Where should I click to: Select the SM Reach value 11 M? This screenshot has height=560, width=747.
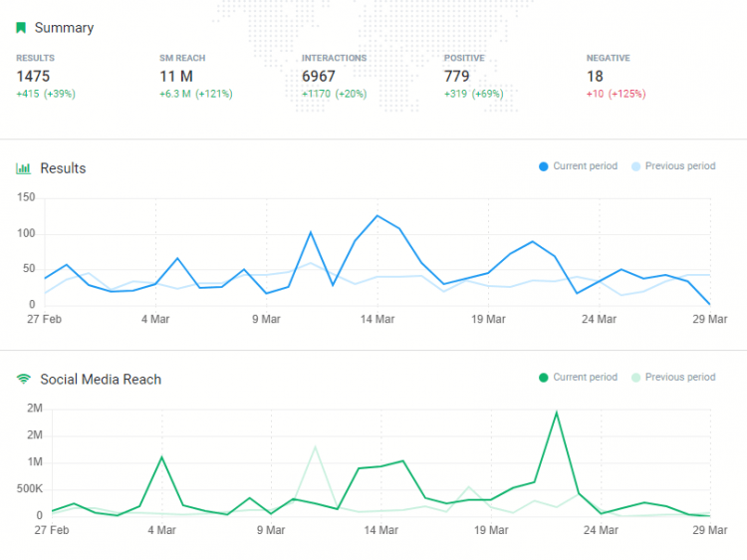tap(176, 76)
